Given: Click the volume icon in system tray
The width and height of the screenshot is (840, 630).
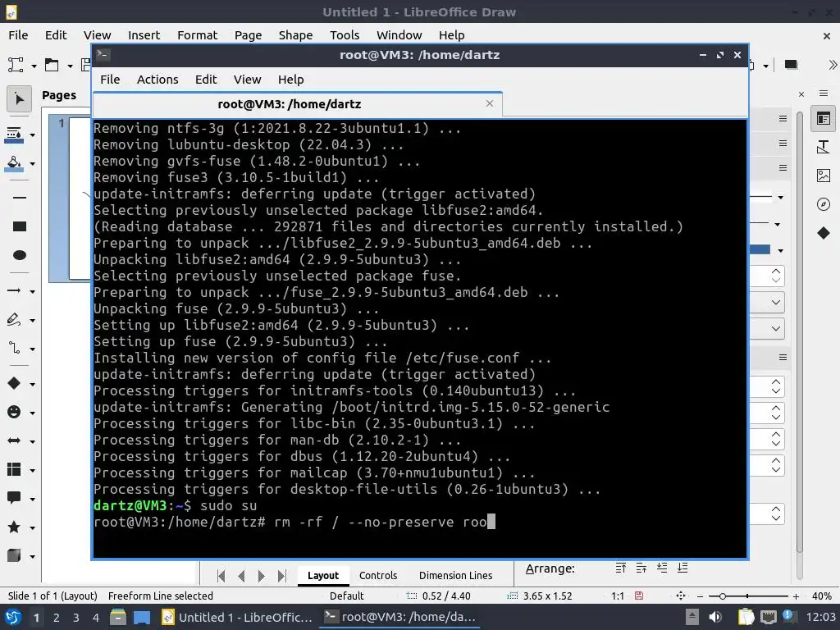Looking at the screenshot, I should [x=715, y=617].
